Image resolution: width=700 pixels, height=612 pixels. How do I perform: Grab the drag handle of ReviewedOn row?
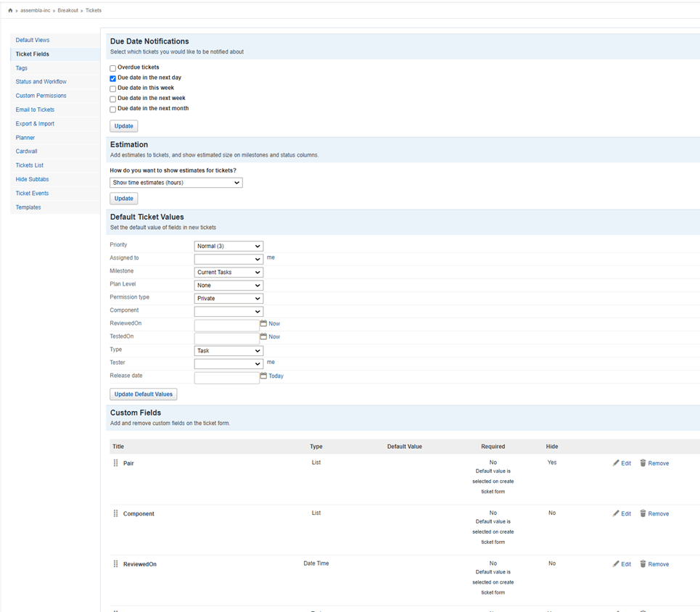pos(115,564)
